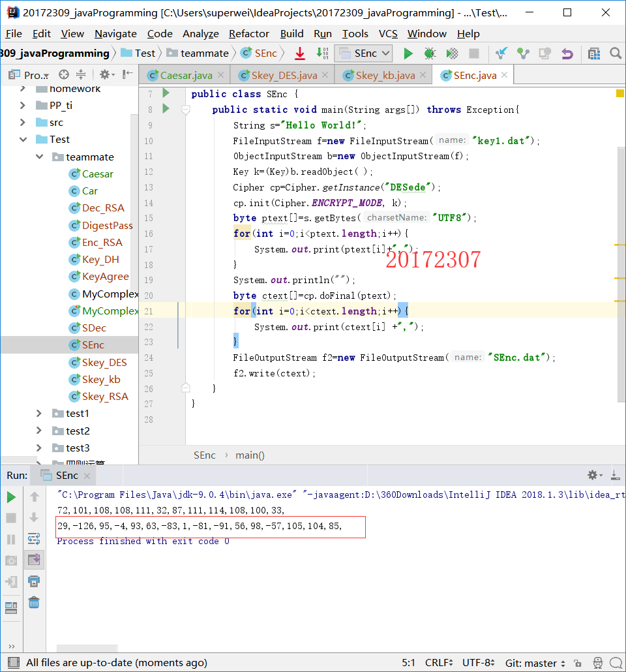Click main() in editor breadcrumb
The image size is (626, 672).
pyautogui.click(x=250, y=455)
